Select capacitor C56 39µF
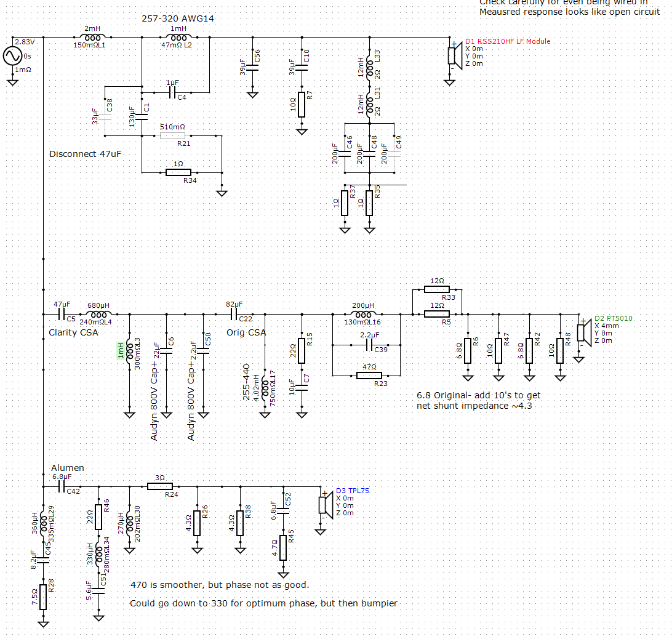Viewport: 672px width, 639px height. click(253, 68)
